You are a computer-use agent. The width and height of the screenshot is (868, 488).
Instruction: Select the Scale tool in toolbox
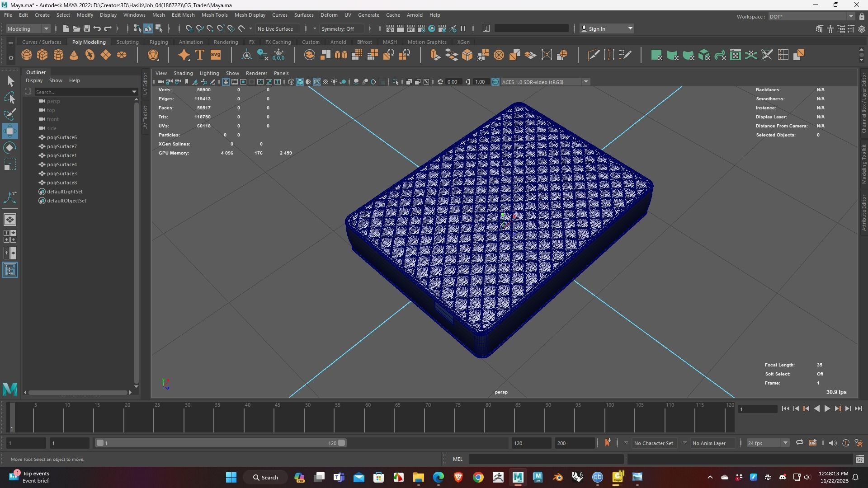click(x=10, y=164)
